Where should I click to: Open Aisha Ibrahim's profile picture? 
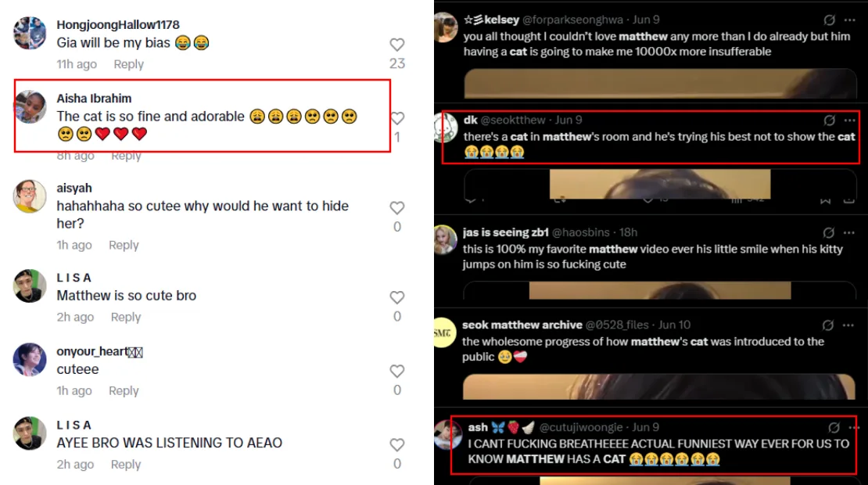coord(30,107)
